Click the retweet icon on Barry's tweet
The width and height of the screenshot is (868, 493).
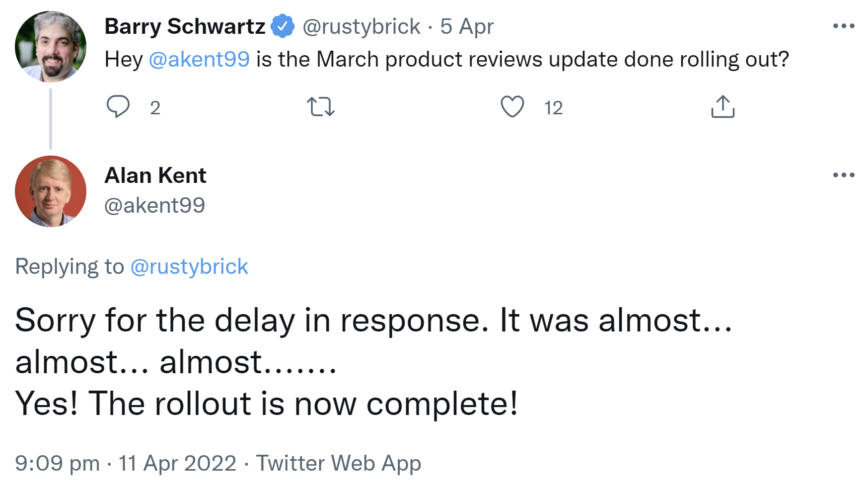click(320, 107)
